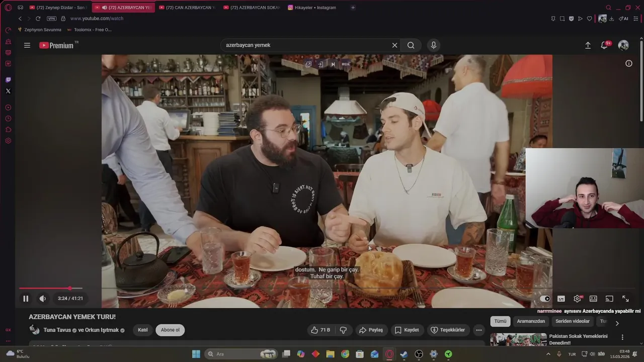This screenshot has height=362, width=644.
Task: Open video settings gear in player
Action: (x=578, y=299)
